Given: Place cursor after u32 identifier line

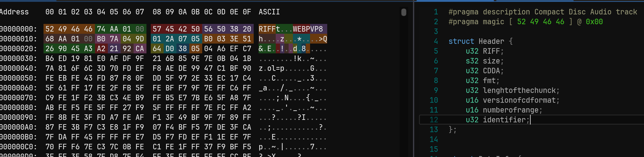Looking at the screenshot, I should click(x=530, y=120).
